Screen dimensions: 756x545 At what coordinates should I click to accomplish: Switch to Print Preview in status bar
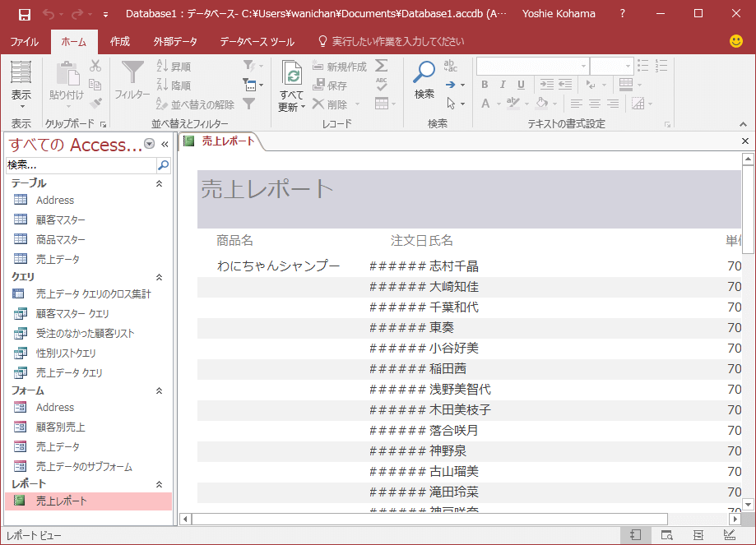[x=667, y=535]
